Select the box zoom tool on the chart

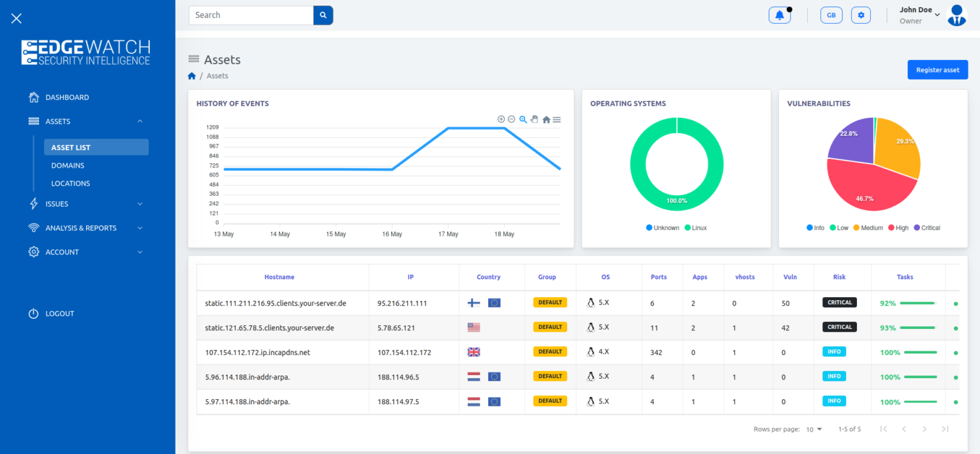click(523, 119)
